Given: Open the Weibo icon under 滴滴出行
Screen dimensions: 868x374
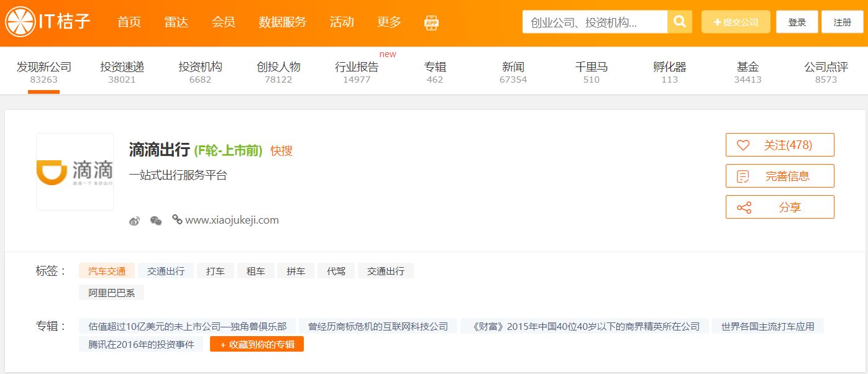Looking at the screenshot, I should tap(134, 221).
